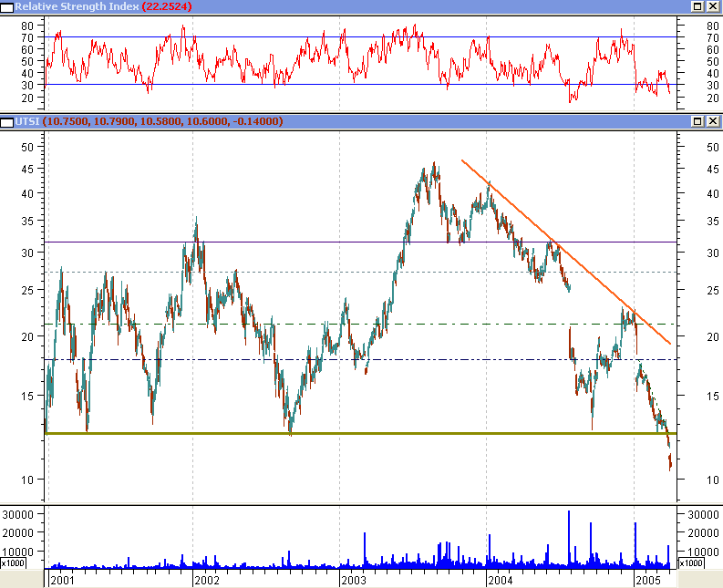Select the purple horizontal resistance line
723x588 pixels.
click(360, 242)
